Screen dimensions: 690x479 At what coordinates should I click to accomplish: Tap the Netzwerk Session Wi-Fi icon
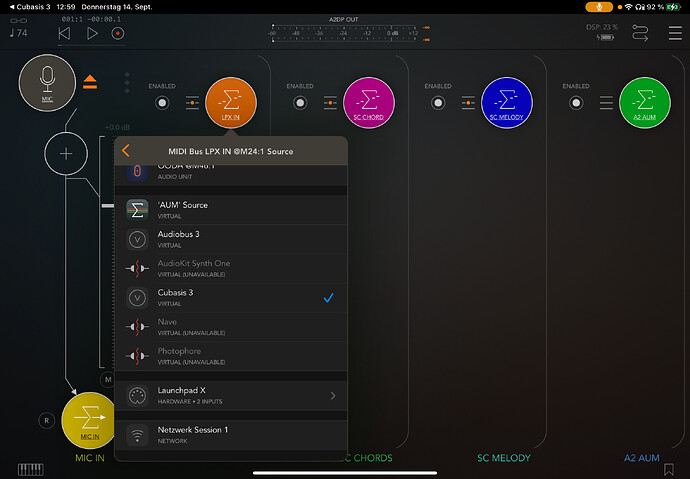tap(137, 435)
